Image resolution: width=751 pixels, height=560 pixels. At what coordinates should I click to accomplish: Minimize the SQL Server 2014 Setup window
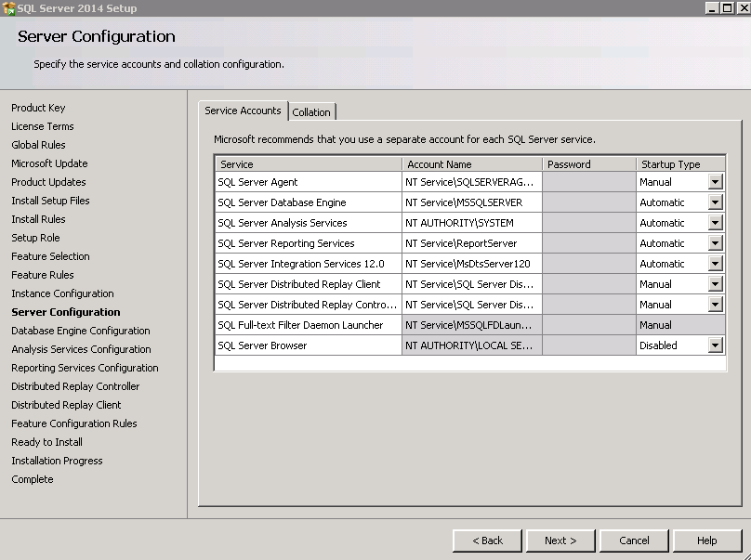pos(713,8)
